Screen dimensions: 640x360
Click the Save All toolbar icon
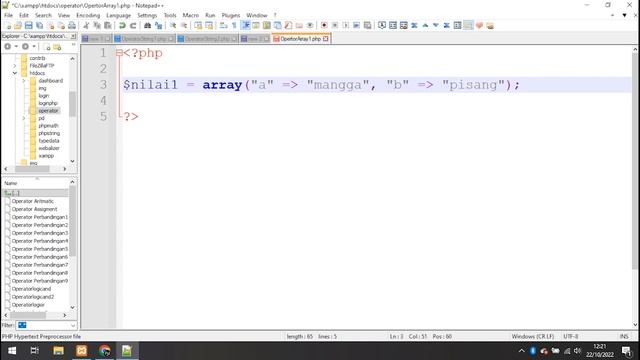[x=40, y=25]
